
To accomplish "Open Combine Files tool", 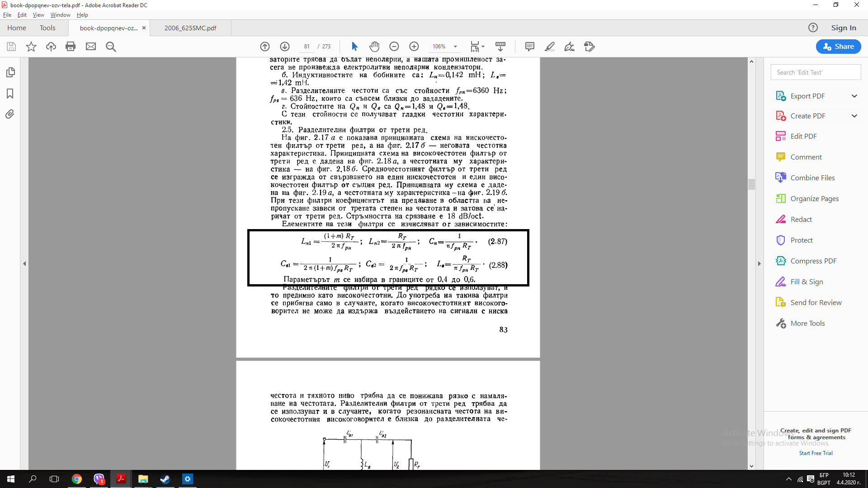I will 812,178.
